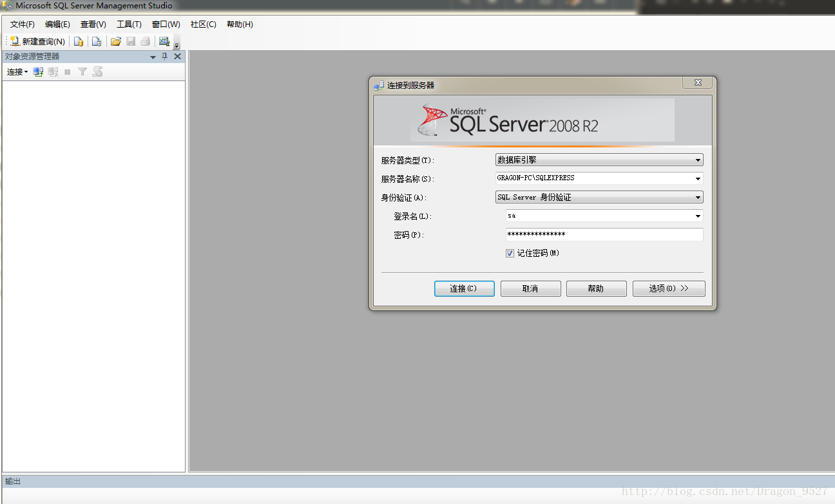Click the script icon in Object Explorer toolbar
The width and height of the screenshot is (835, 504).
pyautogui.click(x=97, y=72)
